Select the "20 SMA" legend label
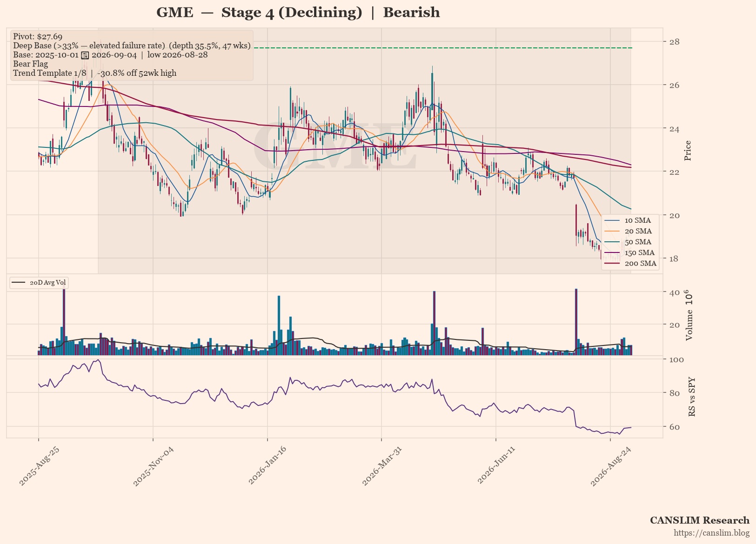The height and width of the screenshot is (544, 756). [x=638, y=231]
